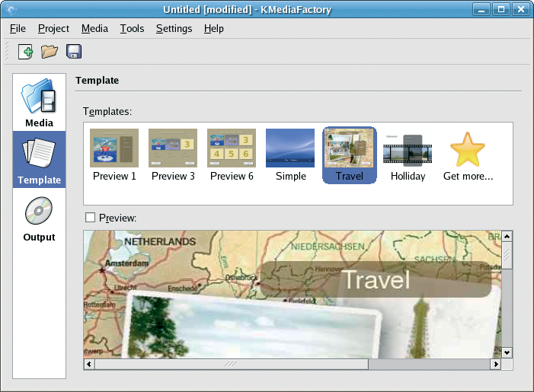Viewport: 534px width, 392px height.
Task: Open the Project menu
Action: [x=53, y=29]
